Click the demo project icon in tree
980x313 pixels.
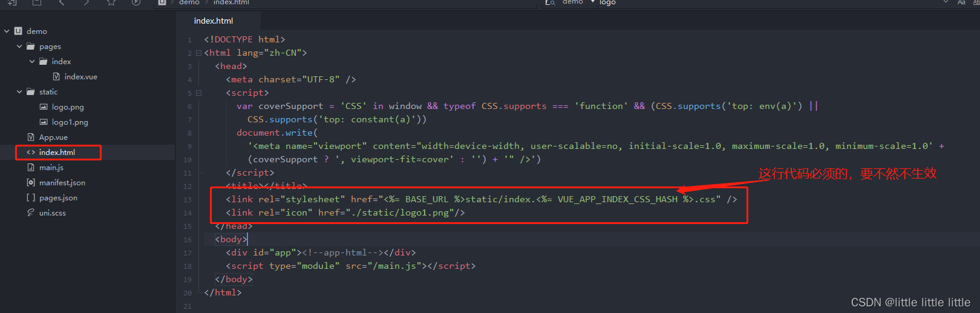click(18, 31)
